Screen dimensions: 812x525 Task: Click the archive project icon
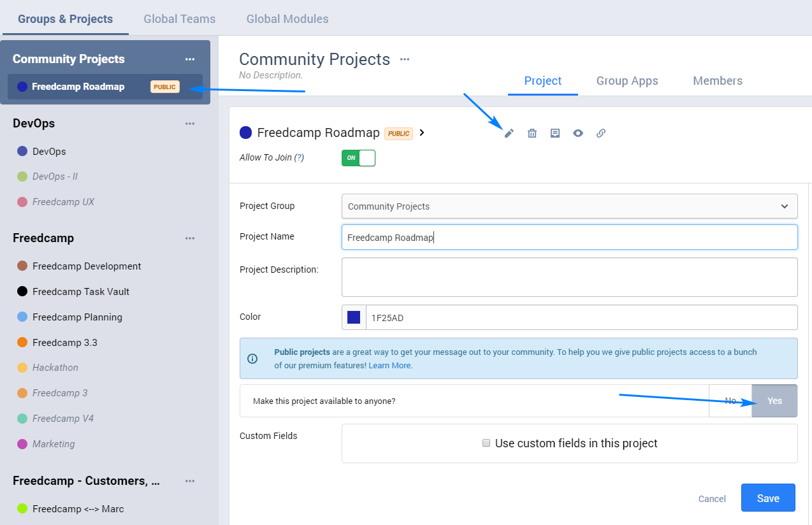pos(555,133)
